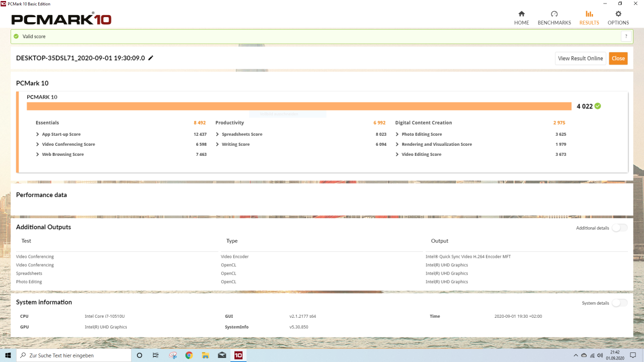The image size is (644, 362).
Task: Open Google Chrome from the taskbar
Action: [189, 355]
